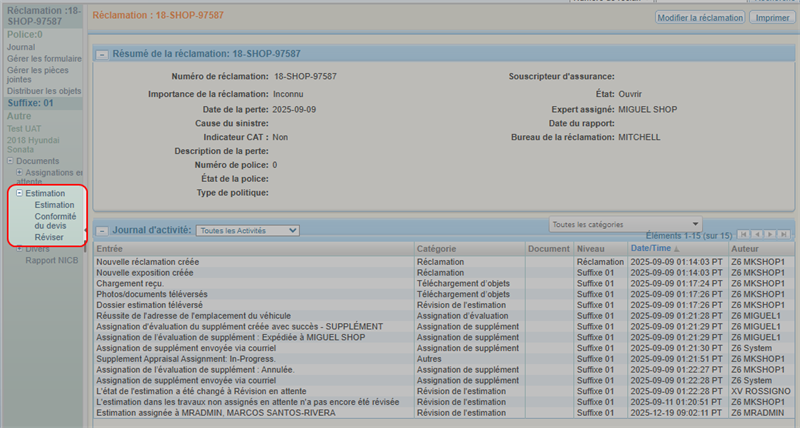800x428 pixels.
Task: Open Gérer les formulaires link
Action: (x=43, y=58)
